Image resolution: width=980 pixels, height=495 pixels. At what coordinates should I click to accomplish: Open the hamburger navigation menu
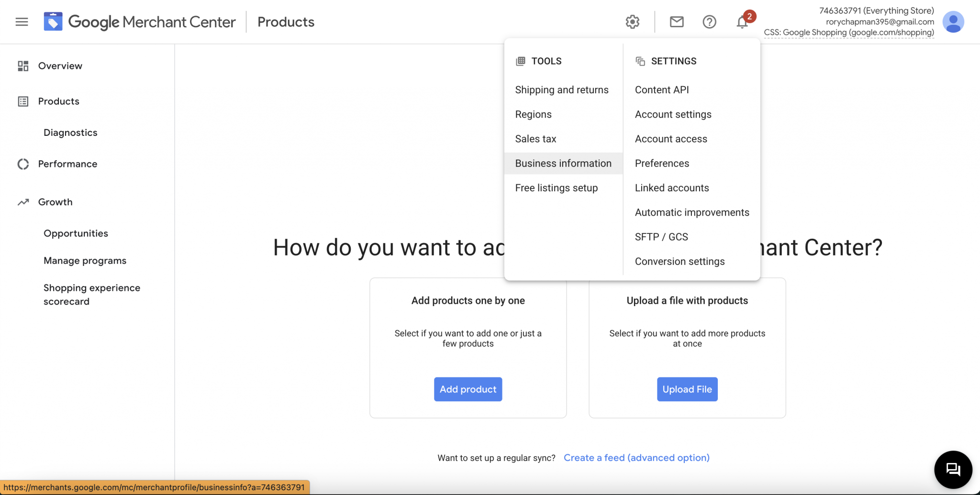(x=22, y=22)
